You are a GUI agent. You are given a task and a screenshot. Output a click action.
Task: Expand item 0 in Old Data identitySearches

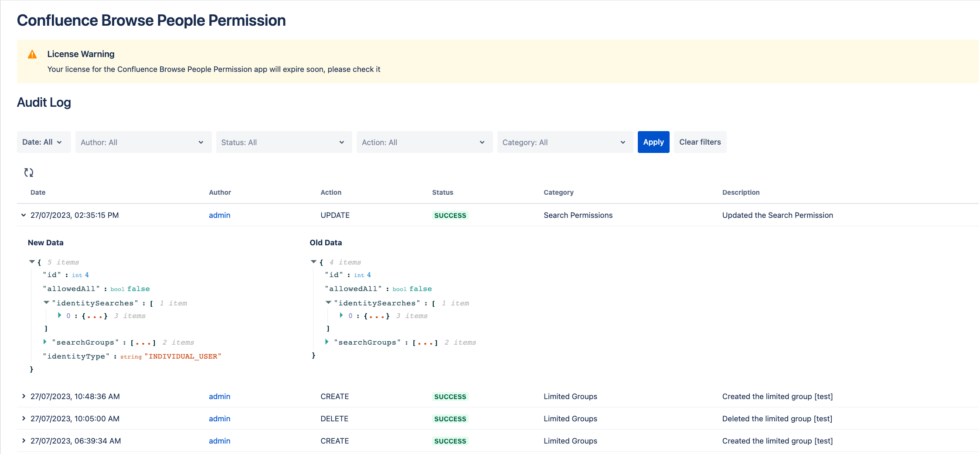[x=341, y=315]
